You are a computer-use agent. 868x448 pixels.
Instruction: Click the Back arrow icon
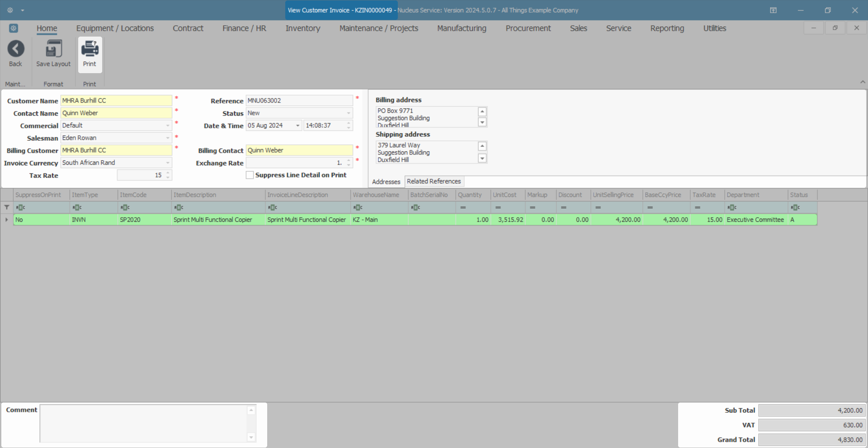click(x=16, y=49)
